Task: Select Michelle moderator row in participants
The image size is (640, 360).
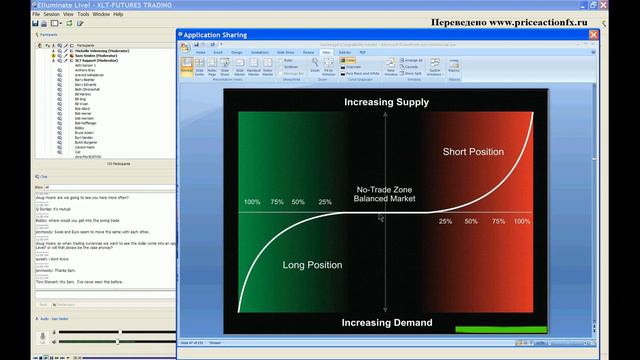Action: (102, 51)
